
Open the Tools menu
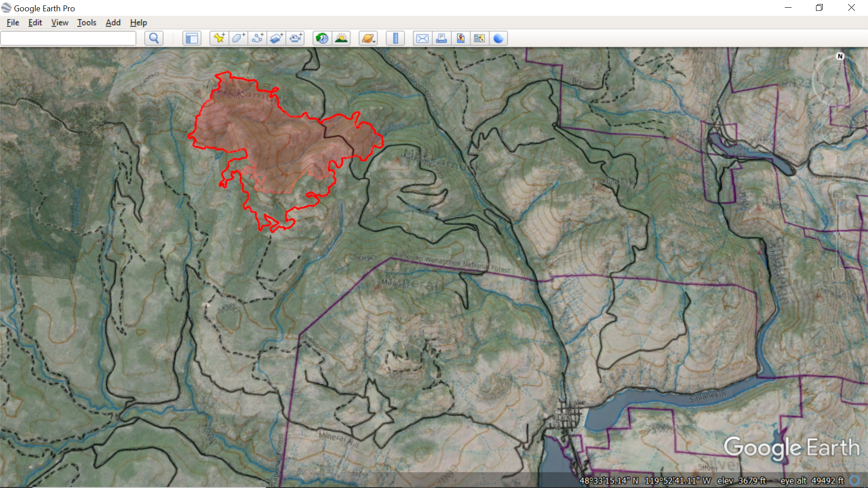86,23
